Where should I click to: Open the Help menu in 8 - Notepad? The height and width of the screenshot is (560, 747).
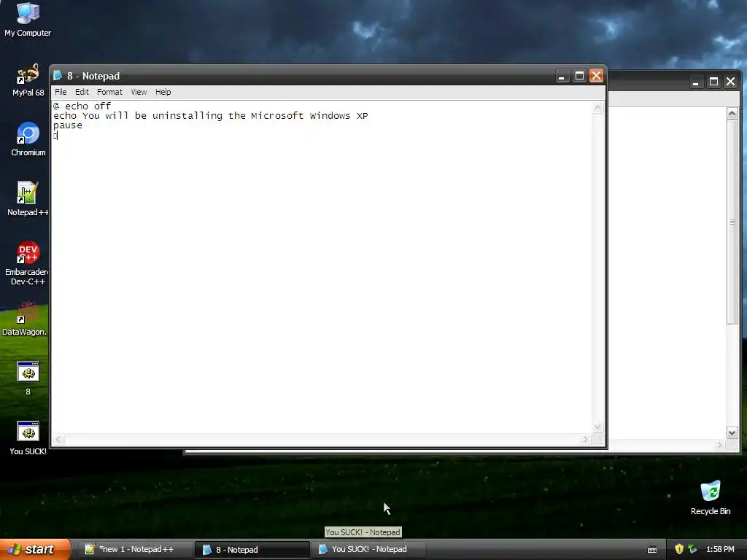163,92
